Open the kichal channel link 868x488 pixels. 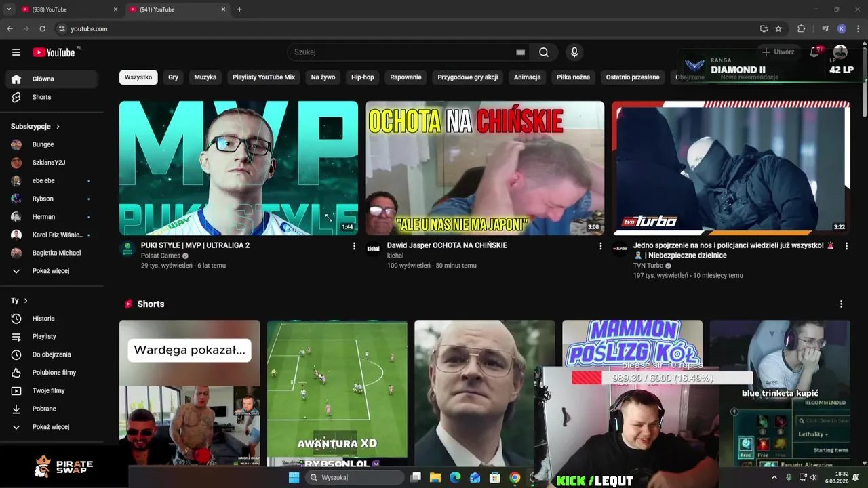coord(395,256)
